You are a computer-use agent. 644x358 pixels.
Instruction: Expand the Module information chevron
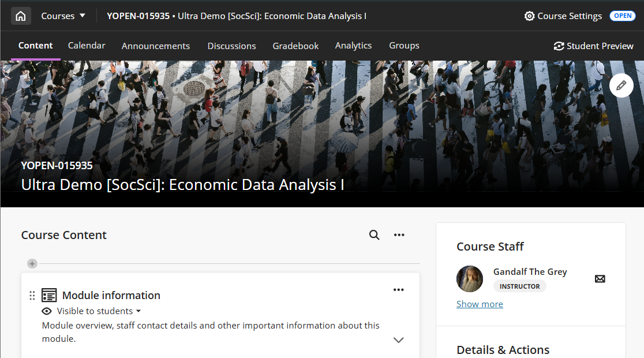[x=398, y=340]
